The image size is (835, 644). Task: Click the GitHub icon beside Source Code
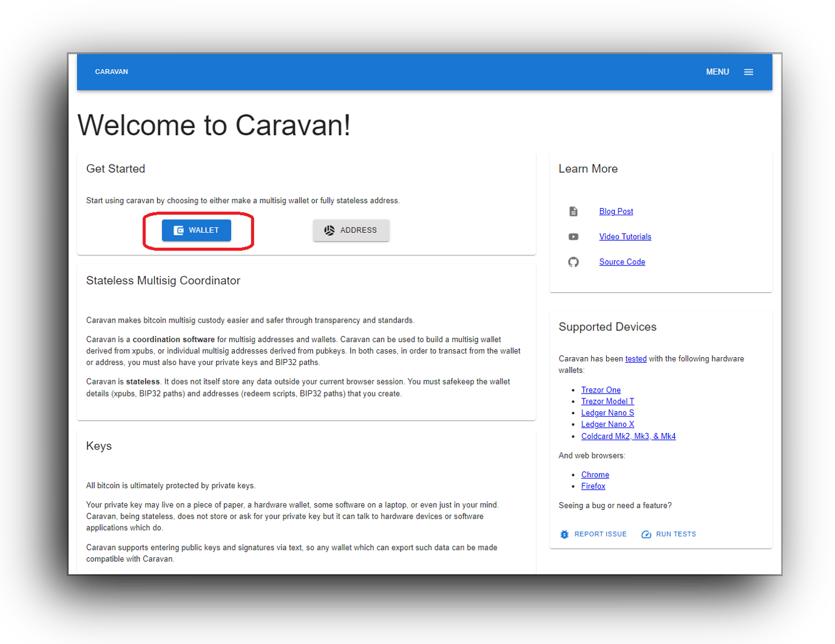(x=573, y=262)
